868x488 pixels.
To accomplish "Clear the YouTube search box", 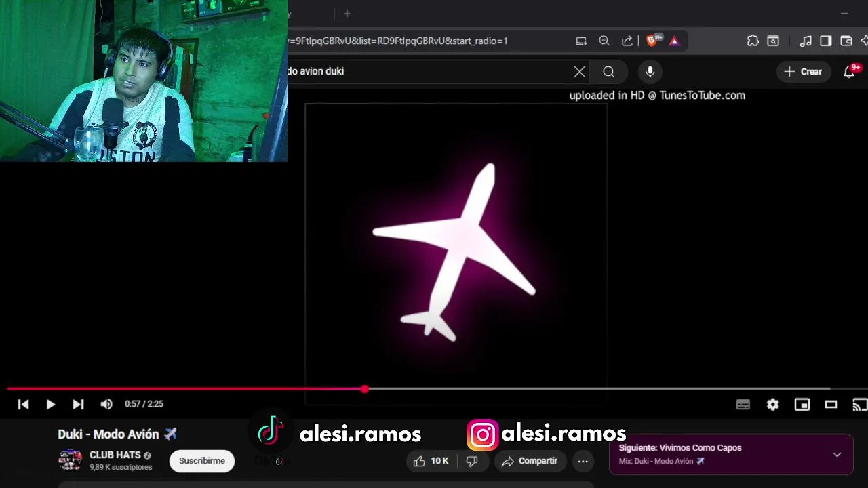I will [580, 71].
